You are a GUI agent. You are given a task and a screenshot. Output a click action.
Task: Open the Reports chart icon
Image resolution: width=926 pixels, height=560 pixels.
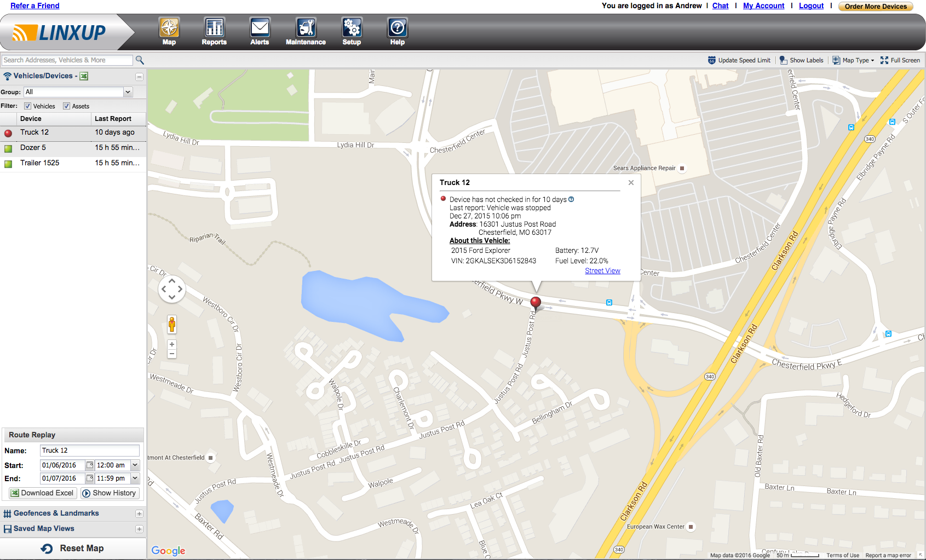[214, 28]
